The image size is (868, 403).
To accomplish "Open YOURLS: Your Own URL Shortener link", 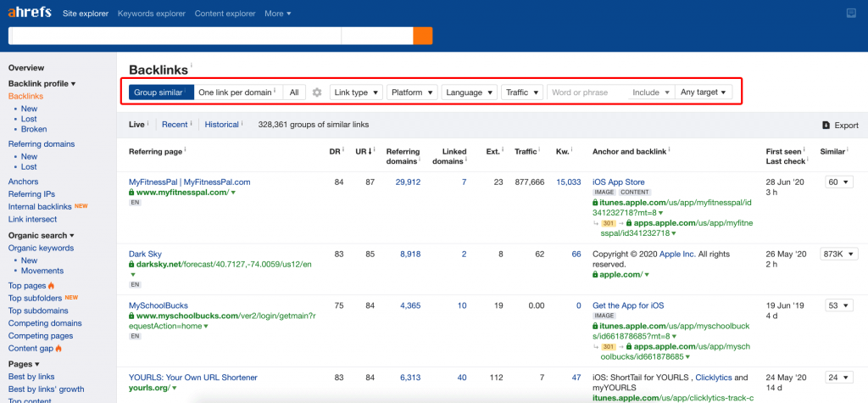I will [193, 378].
